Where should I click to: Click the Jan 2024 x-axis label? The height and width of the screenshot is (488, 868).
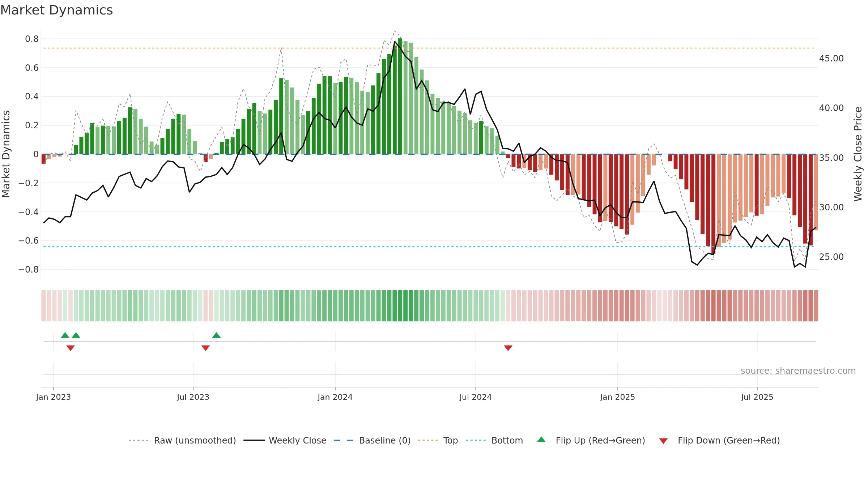(x=335, y=397)
